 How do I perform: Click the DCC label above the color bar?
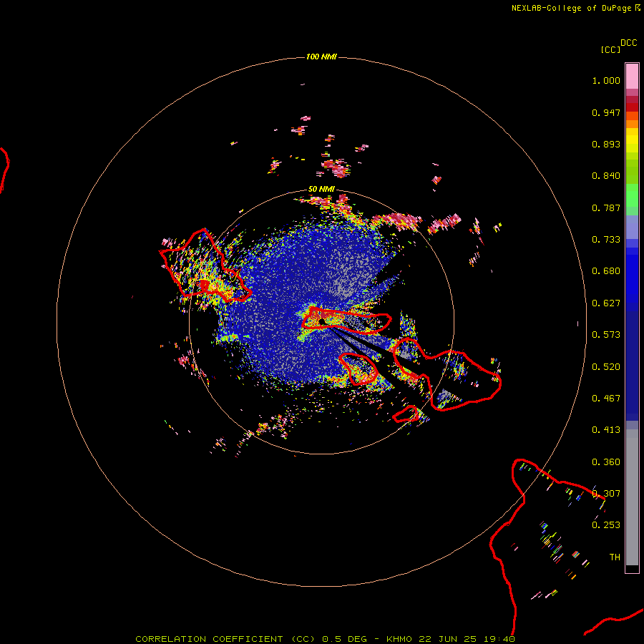point(628,43)
